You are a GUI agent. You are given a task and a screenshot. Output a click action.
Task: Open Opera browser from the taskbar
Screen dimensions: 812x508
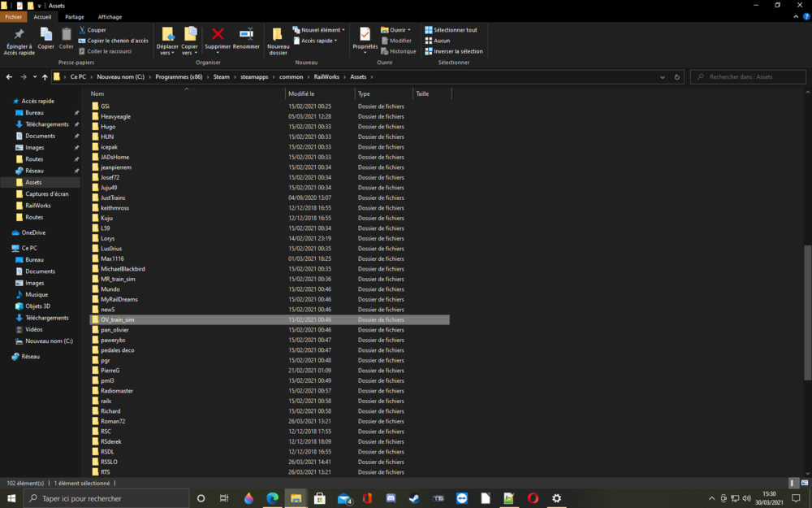533,498
